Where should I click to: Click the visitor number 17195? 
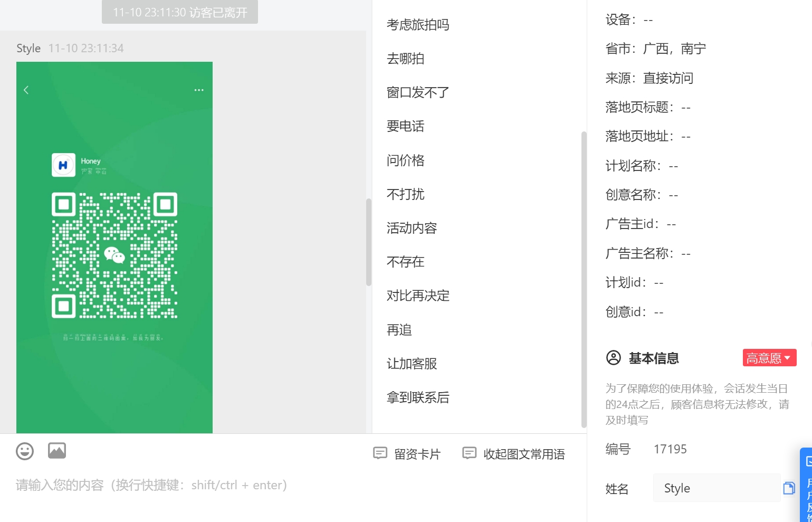pyautogui.click(x=670, y=449)
